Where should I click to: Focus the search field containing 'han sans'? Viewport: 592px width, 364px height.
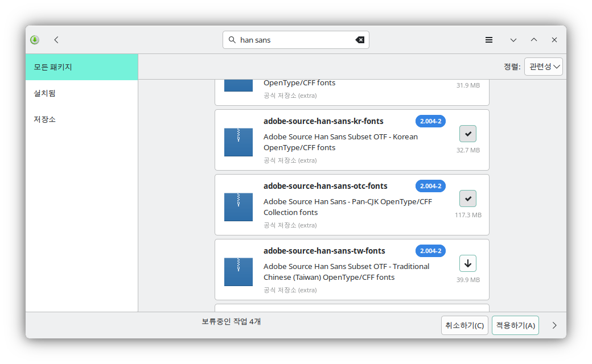(296, 40)
